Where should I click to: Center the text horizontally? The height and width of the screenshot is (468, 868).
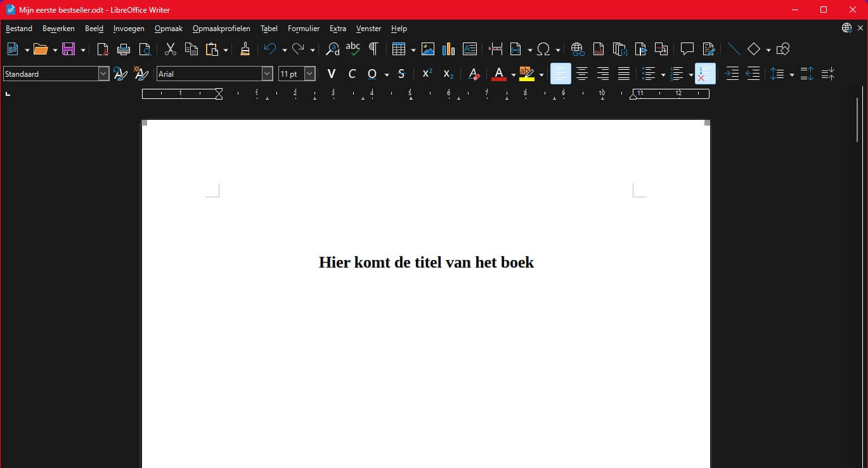point(581,74)
